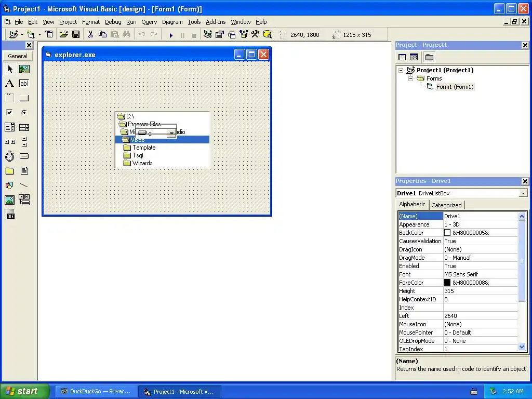Select the VScrollBar control tool
The image size is (532, 399).
[x=24, y=141]
